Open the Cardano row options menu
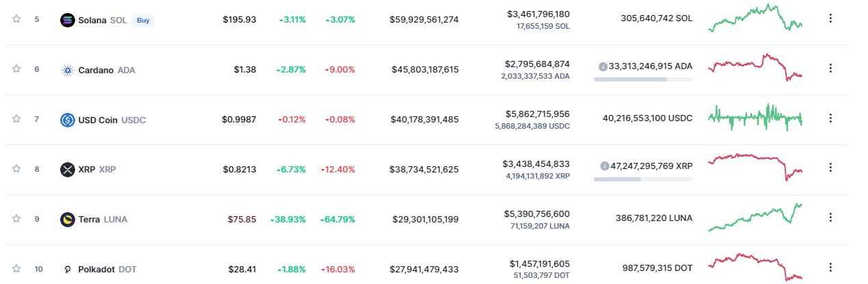Screen dimensions: 868x284 point(830,68)
